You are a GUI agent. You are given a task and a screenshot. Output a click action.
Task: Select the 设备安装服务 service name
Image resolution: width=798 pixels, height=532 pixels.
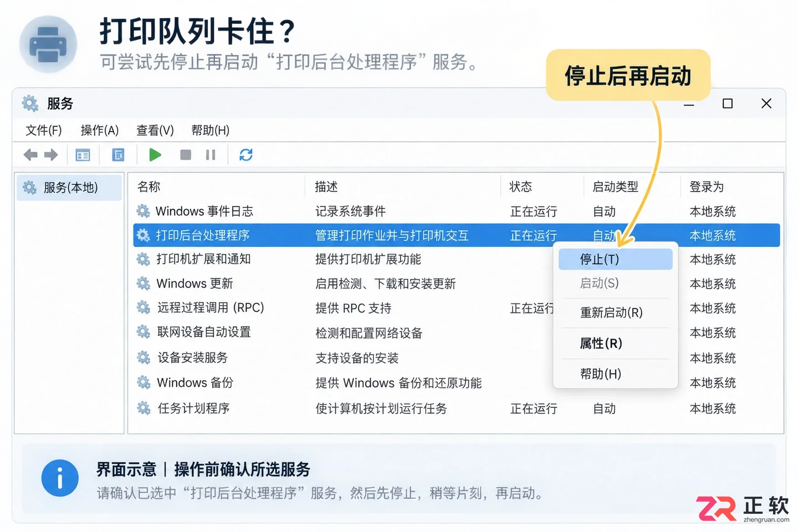coord(193,357)
